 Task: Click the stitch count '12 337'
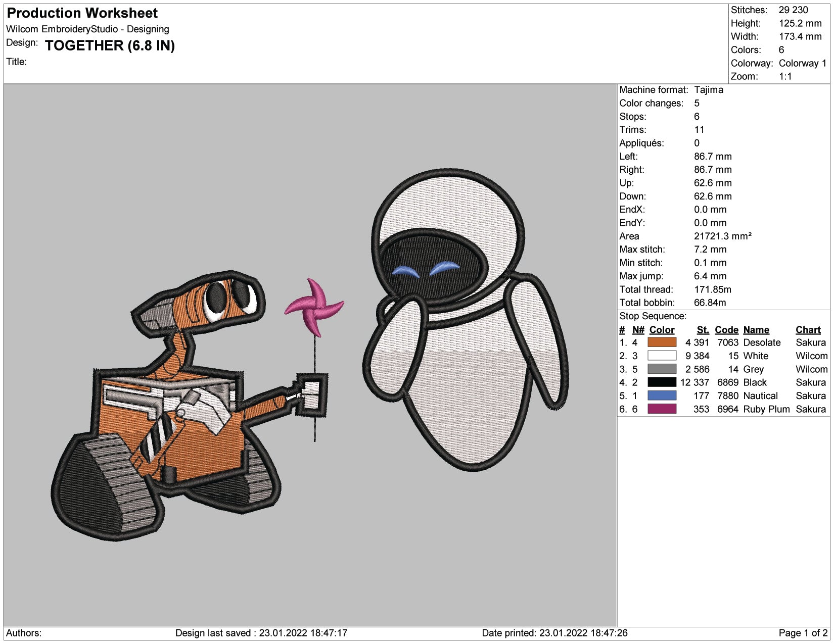pyautogui.click(x=694, y=382)
